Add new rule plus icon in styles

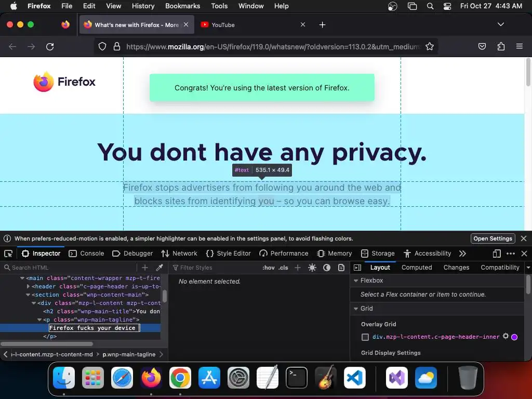pos(298,268)
